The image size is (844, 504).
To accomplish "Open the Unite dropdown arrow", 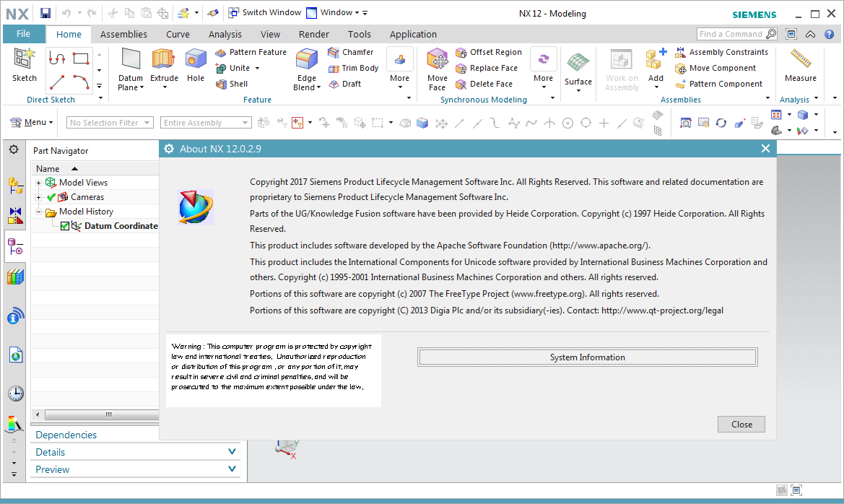I will [x=257, y=69].
